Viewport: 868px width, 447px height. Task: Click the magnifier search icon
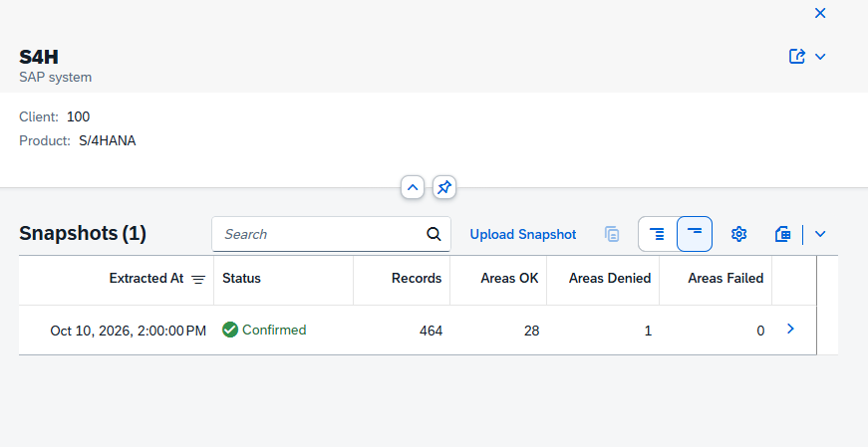[434, 234]
